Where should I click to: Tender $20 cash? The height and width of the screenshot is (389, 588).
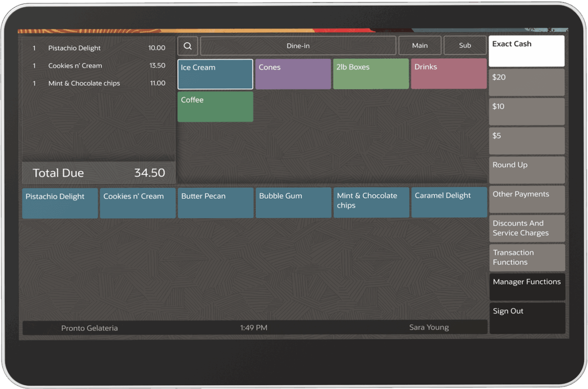[x=527, y=82]
